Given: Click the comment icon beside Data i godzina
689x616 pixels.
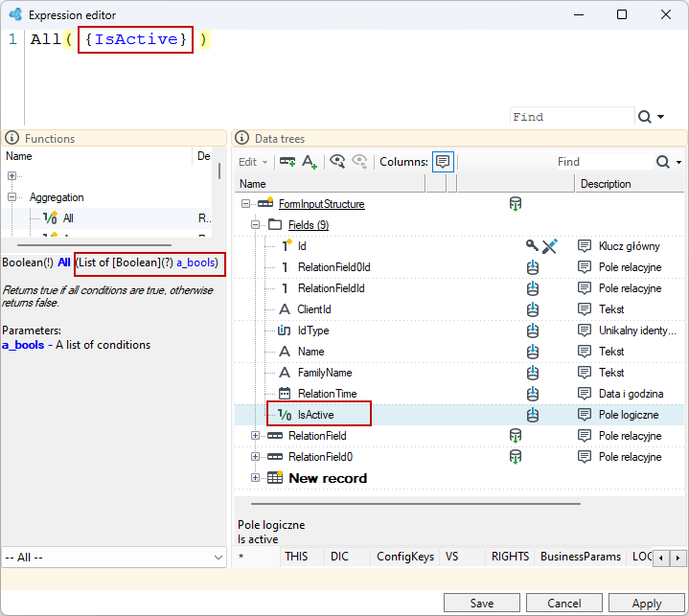Looking at the screenshot, I should (x=584, y=394).
